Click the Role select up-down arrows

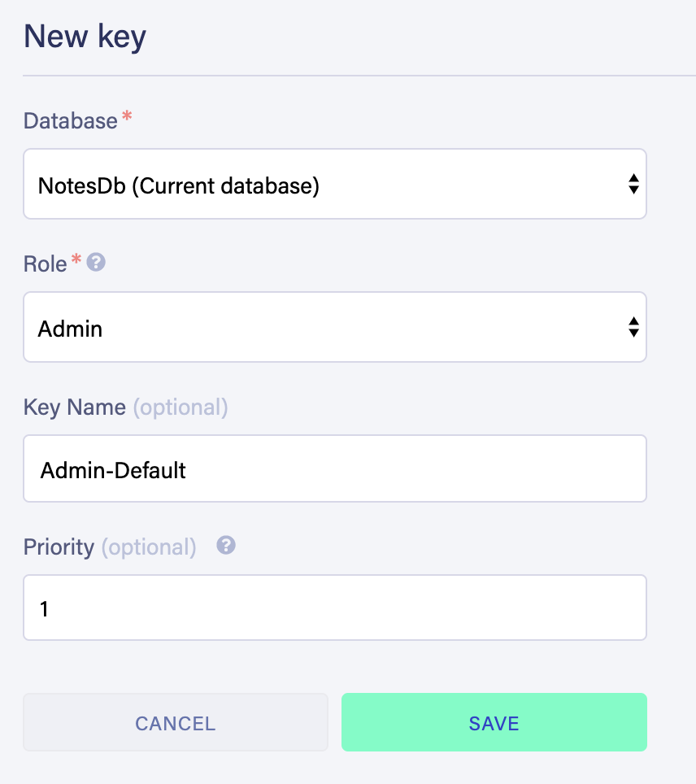pos(633,328)
